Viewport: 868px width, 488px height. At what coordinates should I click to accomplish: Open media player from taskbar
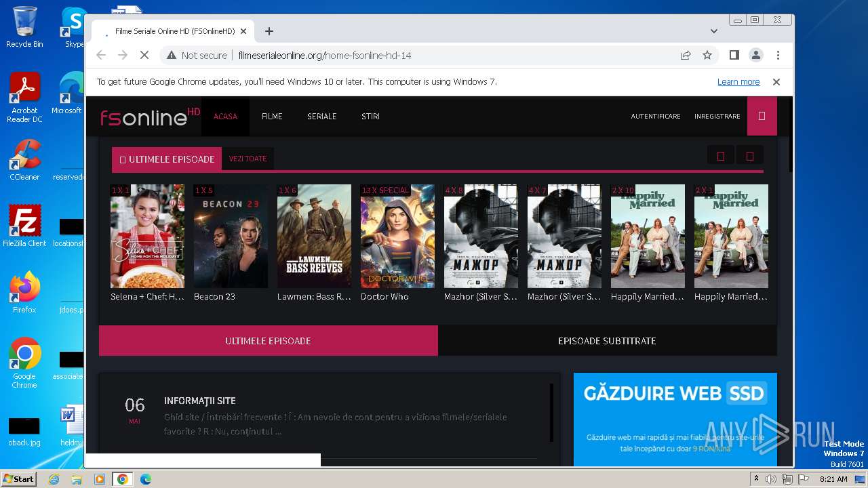(x=100, y=479)
